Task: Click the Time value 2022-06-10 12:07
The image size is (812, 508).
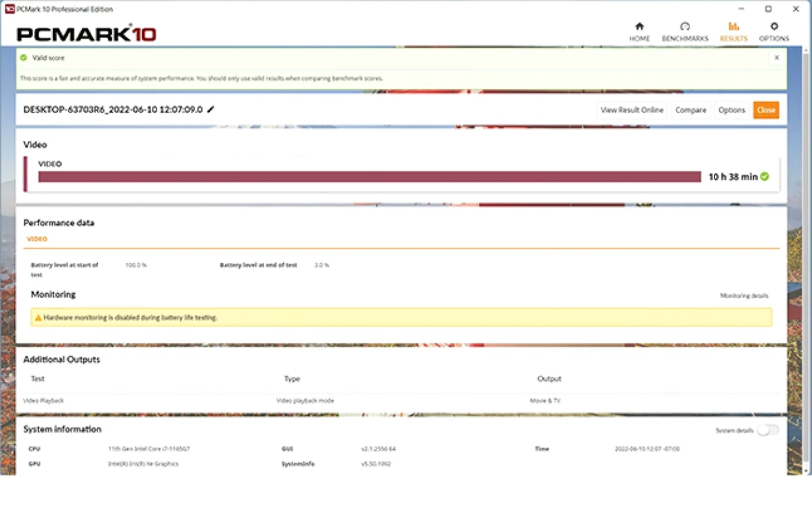Action: 647,449
